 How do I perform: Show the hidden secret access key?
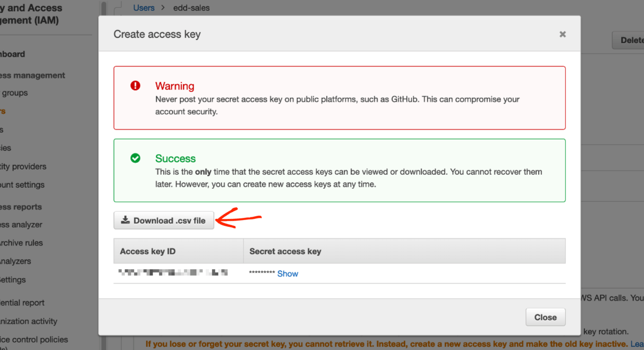point(288,274)
